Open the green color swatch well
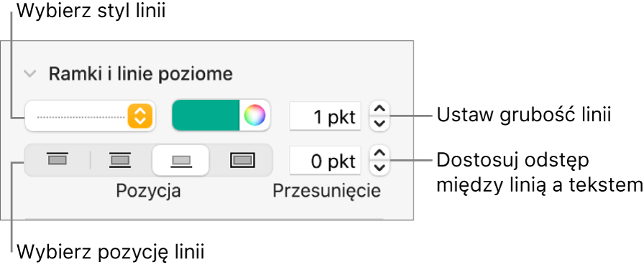644x267 pixels. [x=206, y=116]
